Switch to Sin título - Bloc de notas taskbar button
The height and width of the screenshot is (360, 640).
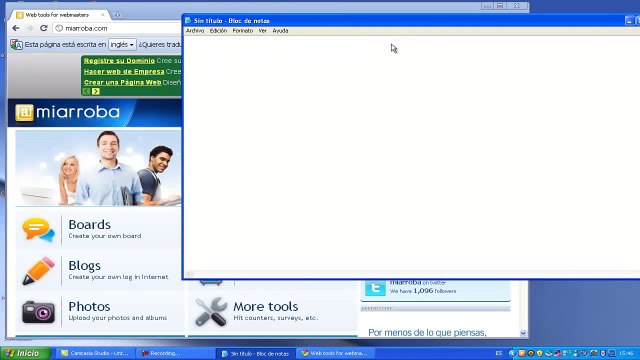[256, 353]
